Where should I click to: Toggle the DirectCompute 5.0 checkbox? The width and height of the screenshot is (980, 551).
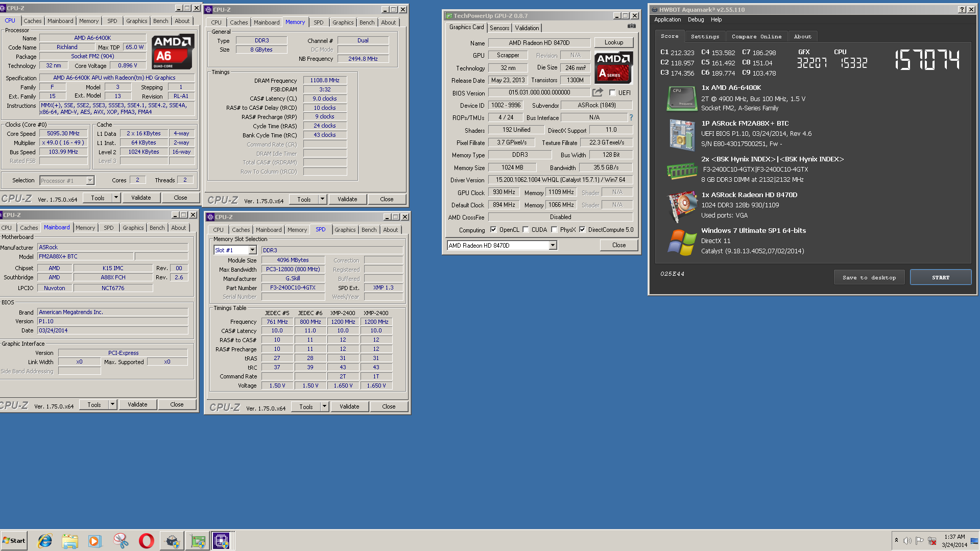click(582, 230)
